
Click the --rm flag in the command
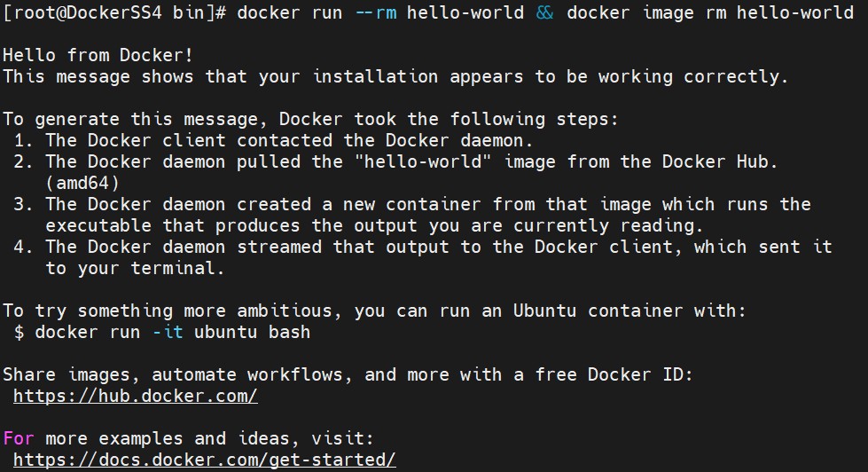point(375,12)
